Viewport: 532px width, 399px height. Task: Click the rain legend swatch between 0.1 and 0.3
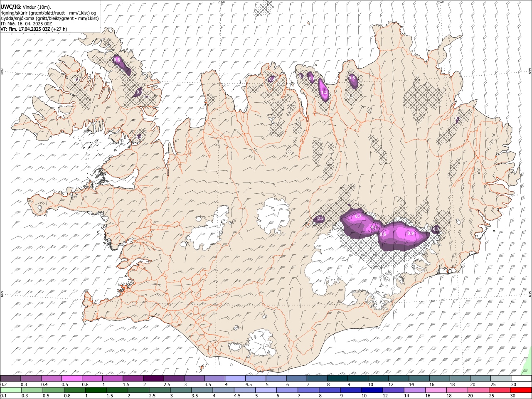[x=10, y=390]
